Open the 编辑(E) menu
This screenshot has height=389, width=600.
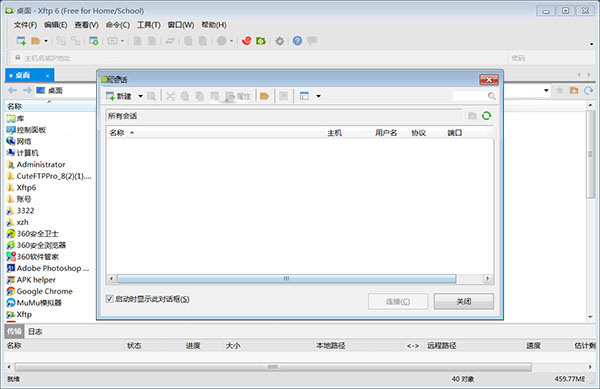[x=55, y=25]
